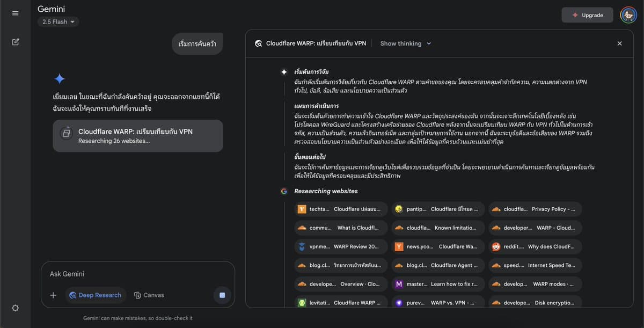This screenshot has height=328, width=644.
Task: Open the Cloudflare Privacy Policy source
Action: point(535,209)
